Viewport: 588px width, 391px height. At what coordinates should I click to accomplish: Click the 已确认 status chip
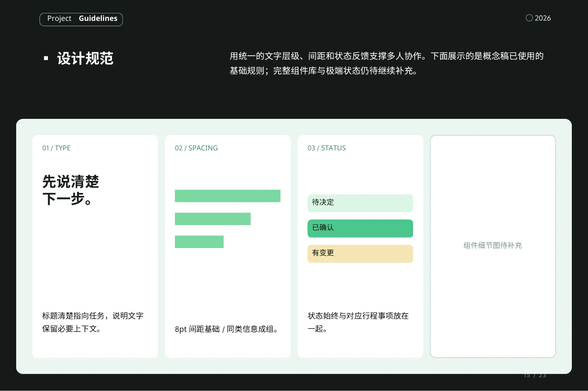360,229
